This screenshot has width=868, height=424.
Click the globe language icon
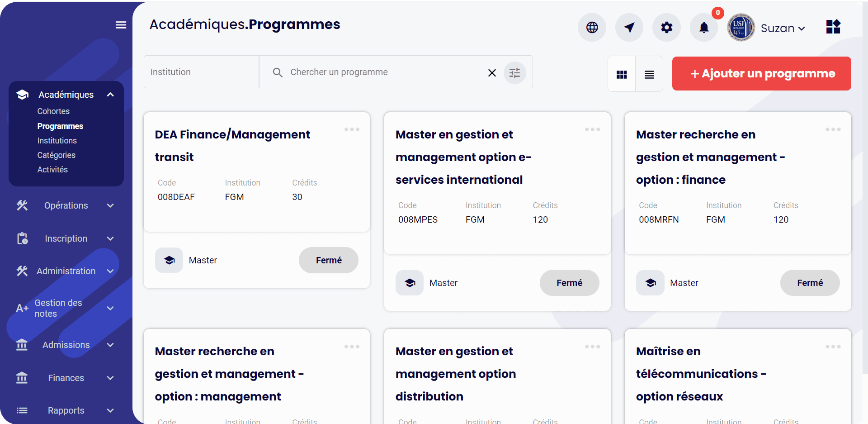pos(592,28)
